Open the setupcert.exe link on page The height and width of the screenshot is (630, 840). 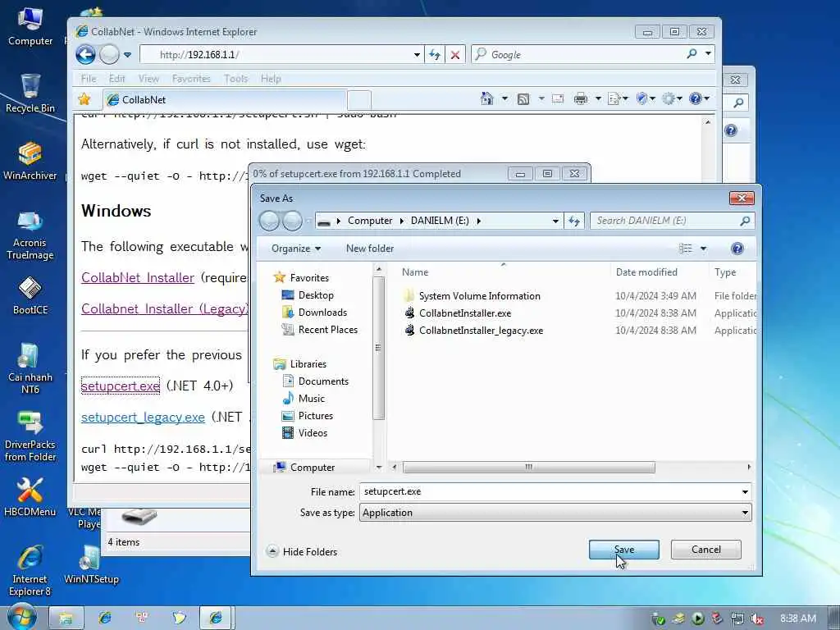(121, 386)
